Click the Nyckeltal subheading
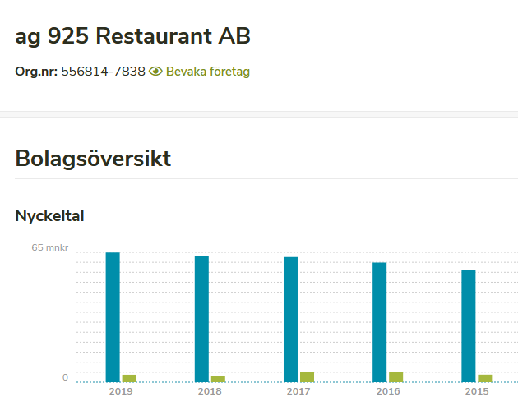 (49, 216)
